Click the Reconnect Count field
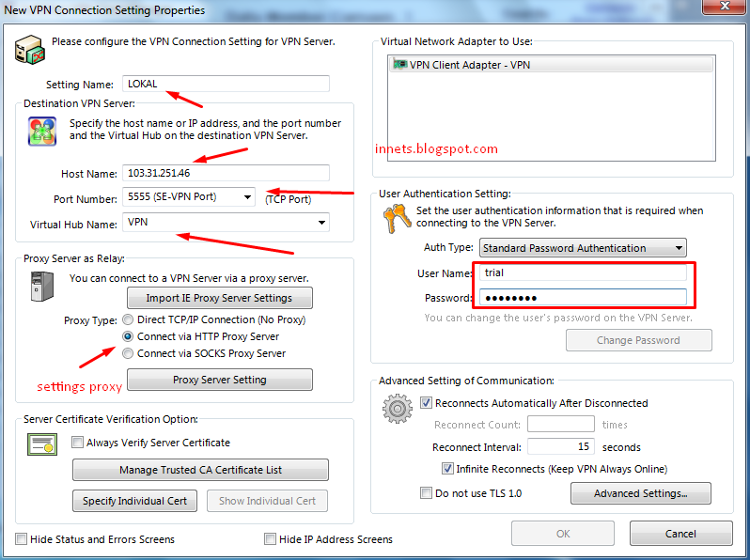This screenshot has height=560, width=750. (560, 424)
